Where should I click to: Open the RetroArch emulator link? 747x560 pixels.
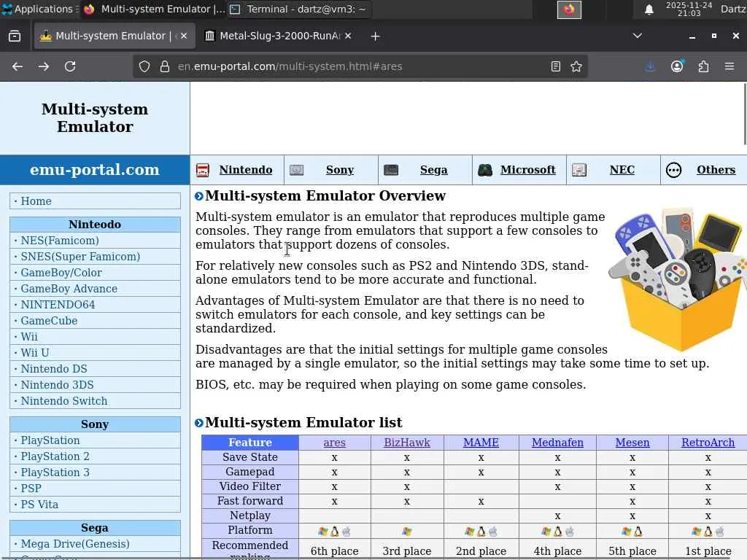(708, 443)
